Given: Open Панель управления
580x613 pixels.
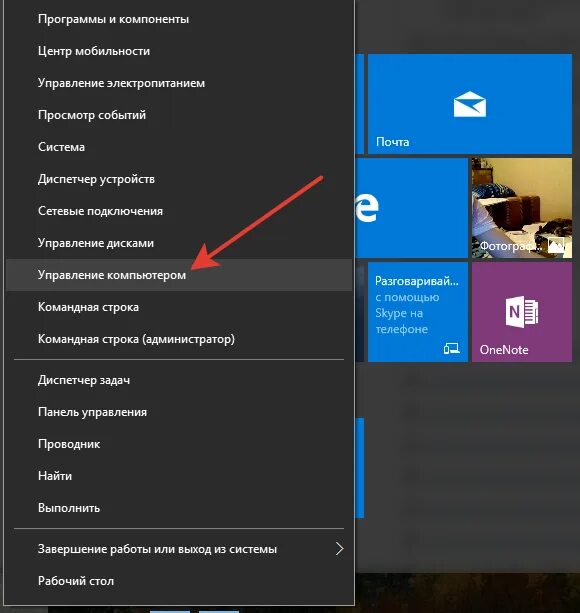Looking at the screenshot, I should click(179, 412).
